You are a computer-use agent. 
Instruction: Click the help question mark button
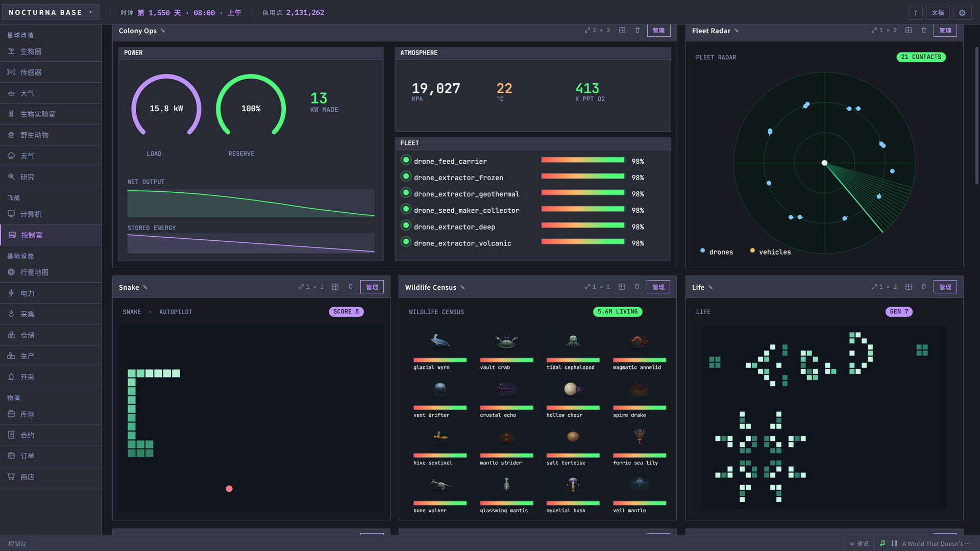915,13
